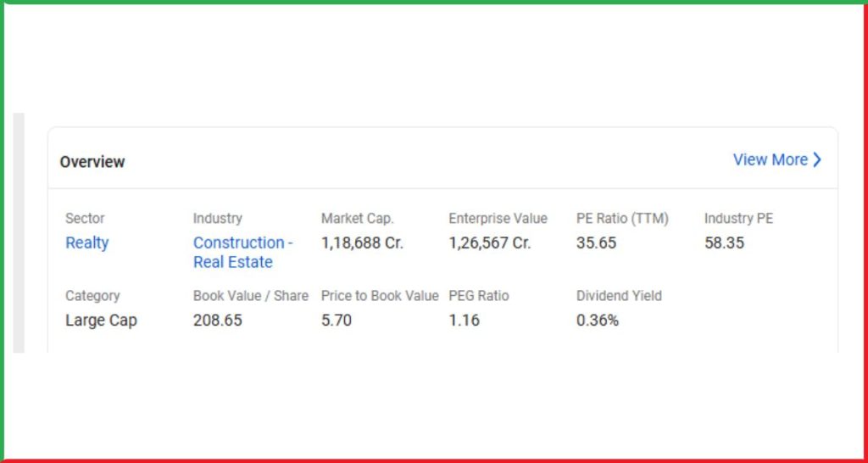Click the chevron arrow beside View More
The height and width of the screenshot is (463, 868).
[x=817, y=160]
